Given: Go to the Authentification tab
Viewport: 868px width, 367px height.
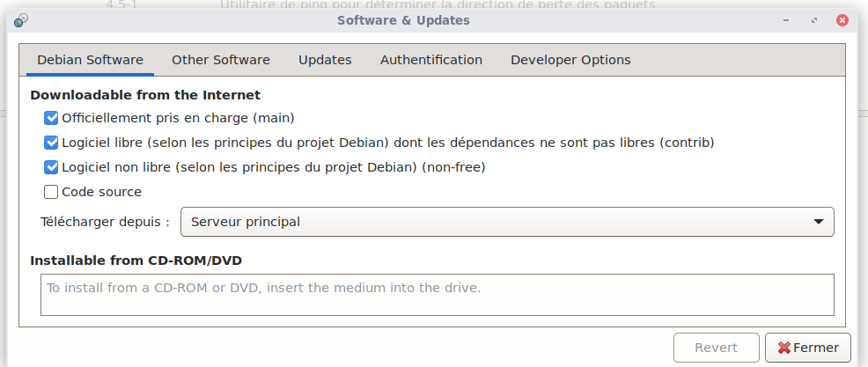Looking at the screenshot, I should pyautogui.click(x=430, y=60).
